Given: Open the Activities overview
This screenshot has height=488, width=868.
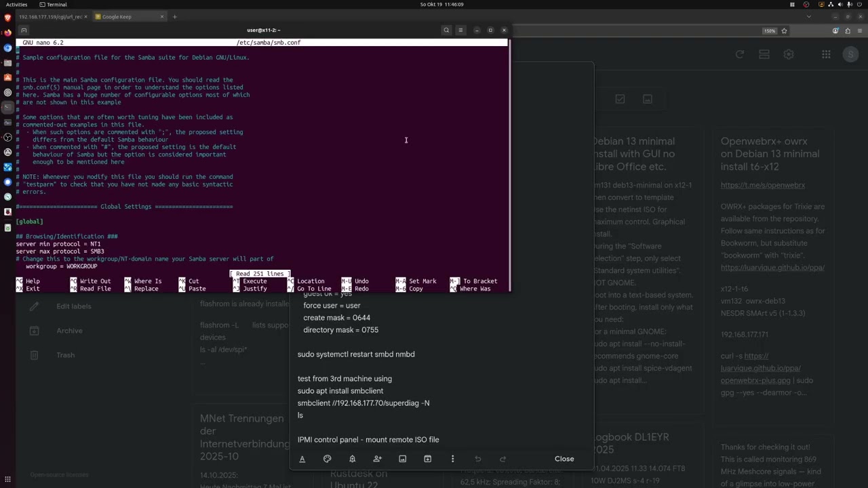Looking at the screenshot, I should 17,4.
